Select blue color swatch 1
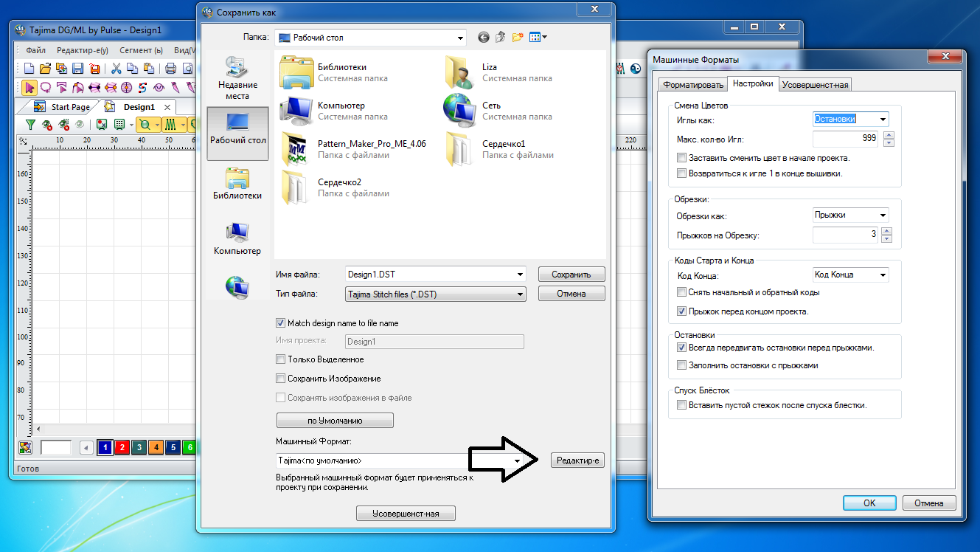The width and height of the screenshot is (980, 552). click(x=105, y=447)
